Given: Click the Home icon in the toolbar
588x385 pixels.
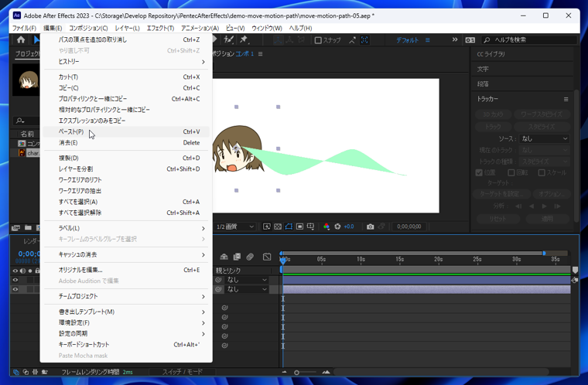Looking at the screenshot, I should [x=21, y=40].
